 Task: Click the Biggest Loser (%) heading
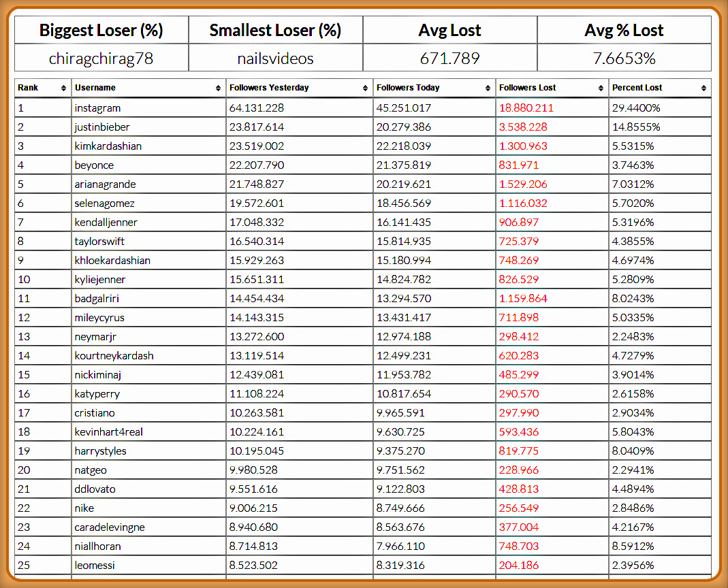[101, 31]
